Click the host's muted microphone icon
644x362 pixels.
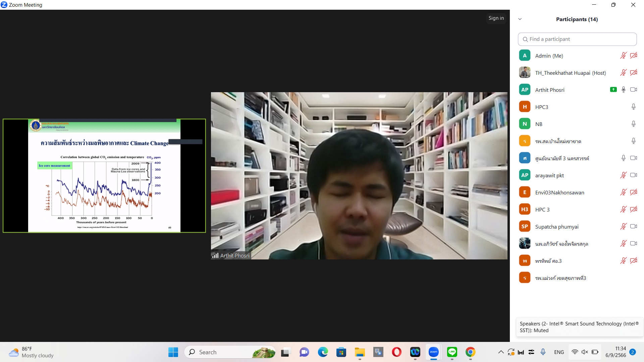click(623, 73)
